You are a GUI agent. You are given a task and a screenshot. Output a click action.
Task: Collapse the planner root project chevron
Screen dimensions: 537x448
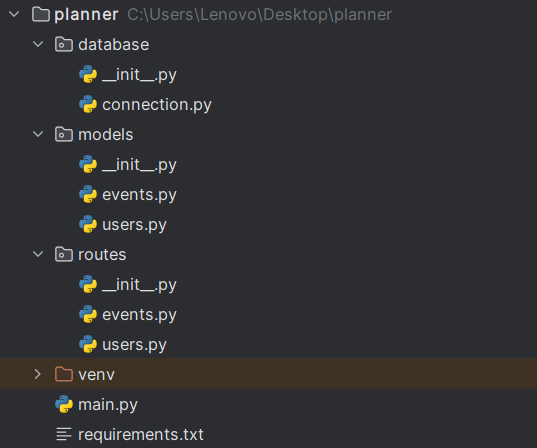(14, 14)
